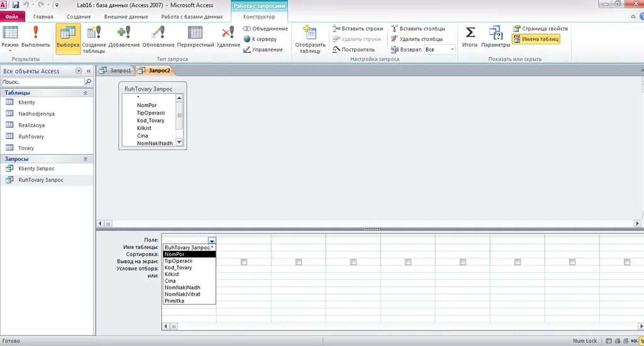Select RuhTovary Запрос.* in dropdown list
644x346 pixels.
tap(189, 247)
